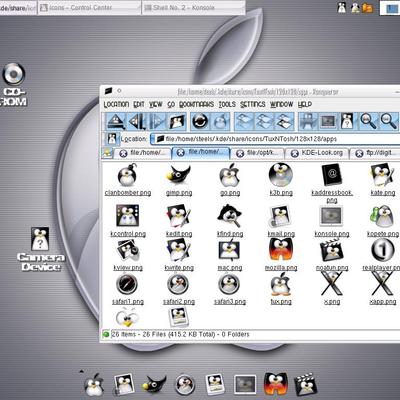Go back with the Back arrow button
Viewport: 400px width, 400px height.
click(136, 121)
